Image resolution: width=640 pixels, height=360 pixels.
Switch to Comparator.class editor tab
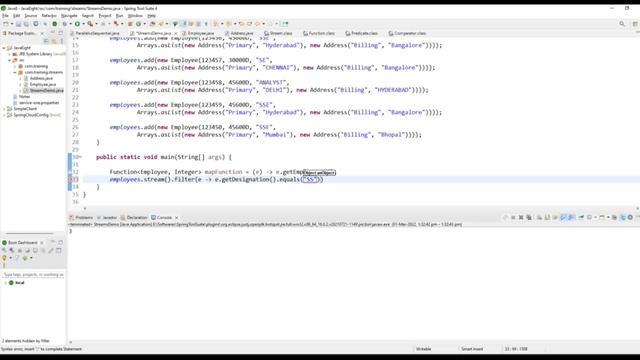click(409, 33)
